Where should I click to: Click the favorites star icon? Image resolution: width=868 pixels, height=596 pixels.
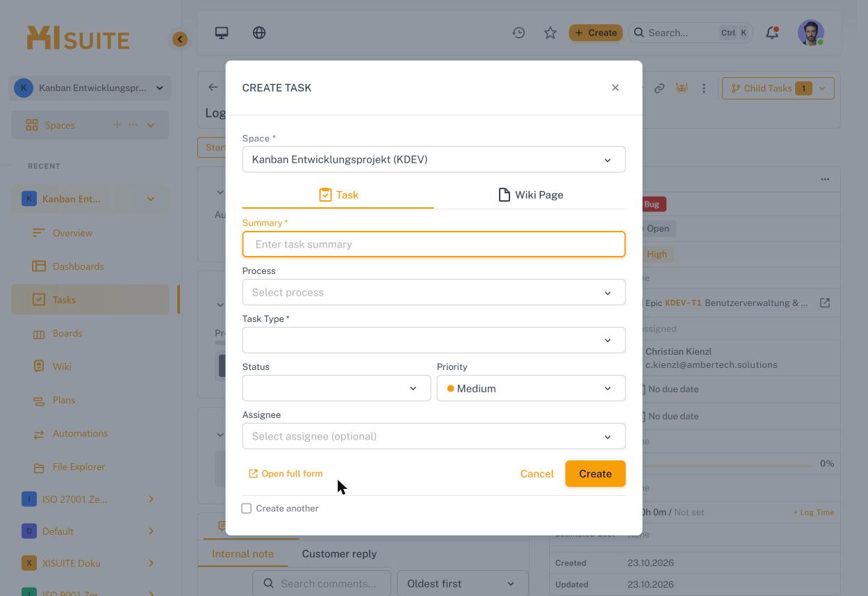coord(550,33)
